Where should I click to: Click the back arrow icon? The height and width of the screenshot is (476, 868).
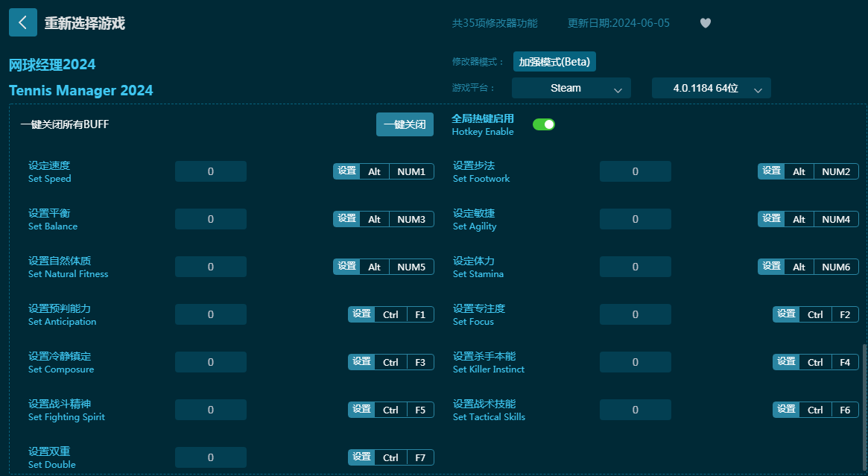tap(22, 22)
